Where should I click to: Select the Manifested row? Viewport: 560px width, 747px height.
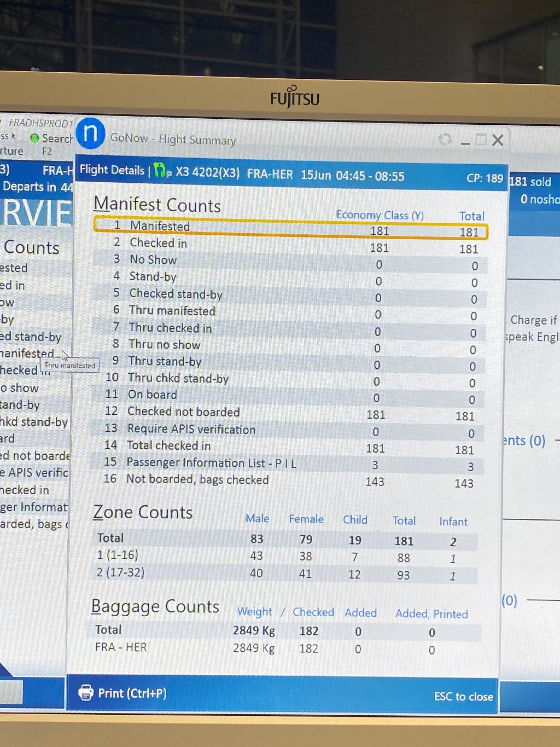290,228
